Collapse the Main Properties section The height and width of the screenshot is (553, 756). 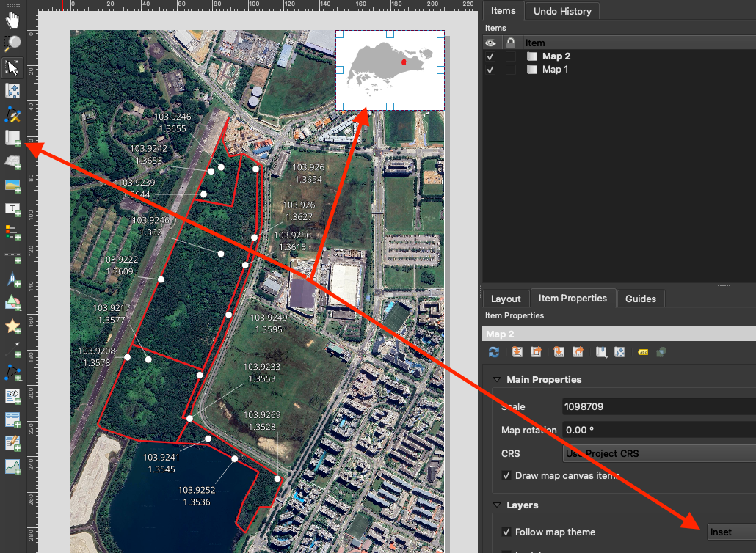pos(498,379)
